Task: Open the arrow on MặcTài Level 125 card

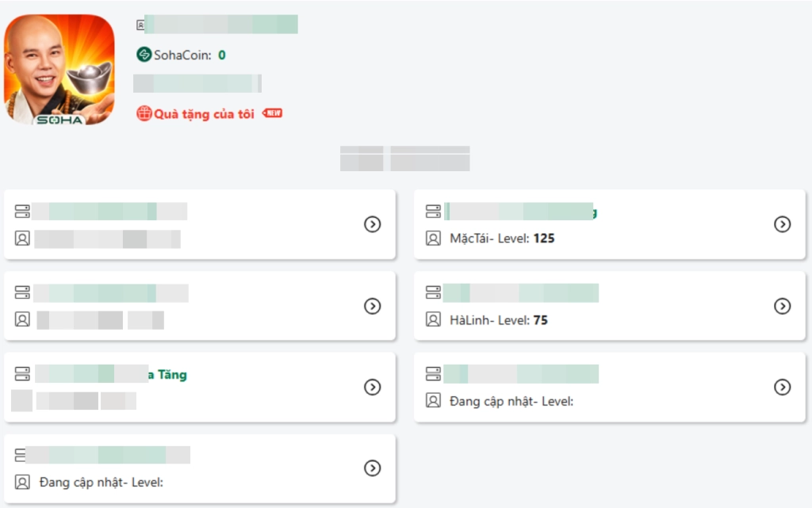Action: (x=782, y=224)
